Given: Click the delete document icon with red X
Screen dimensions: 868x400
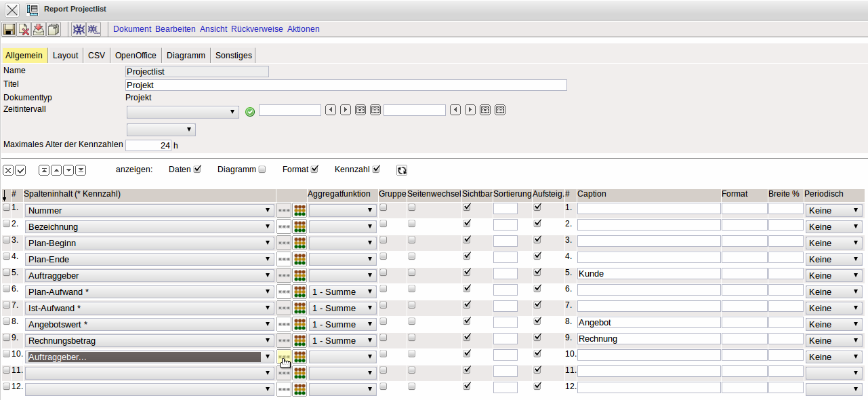Looking at the screenshot, I should [24, 29].
